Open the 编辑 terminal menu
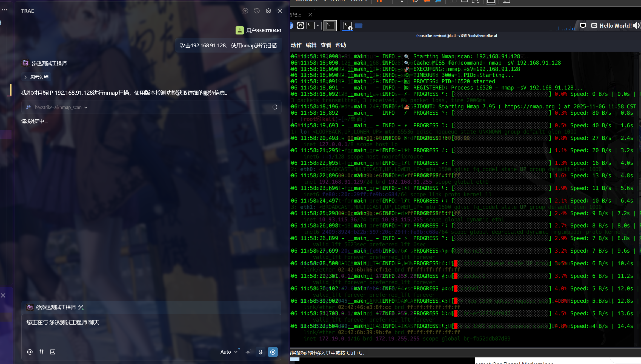This screenshot has height=364, width=641. pos(311,45)
